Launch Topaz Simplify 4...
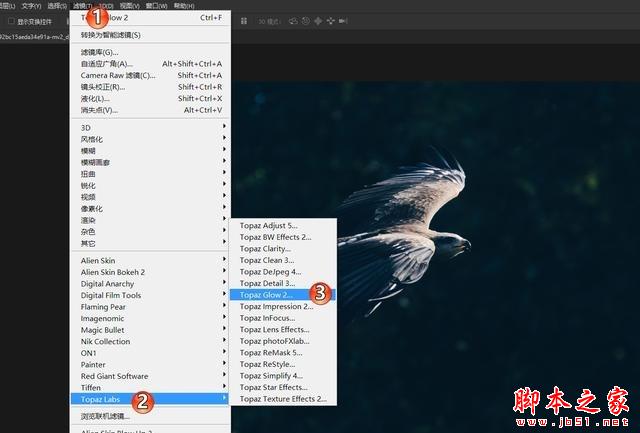640x433 pixels. [283, 376]
